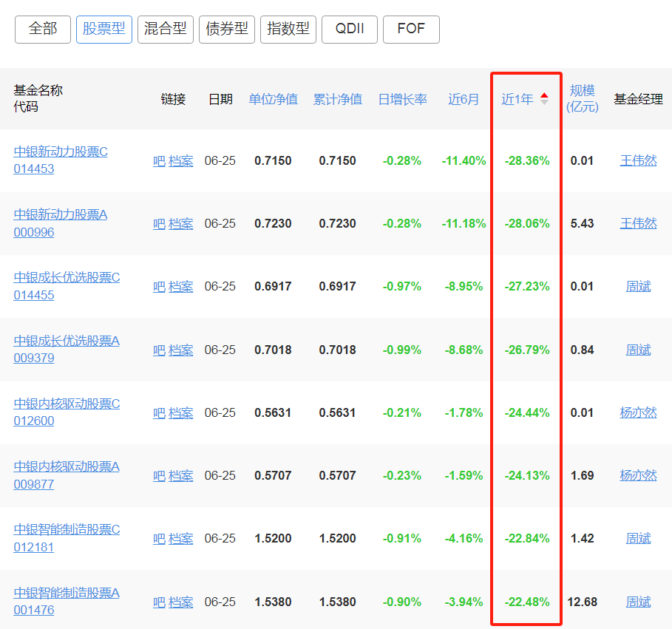Sort by 近6月 column header
This screenshot has height=629, width=672.
click(x=464, y=99)
